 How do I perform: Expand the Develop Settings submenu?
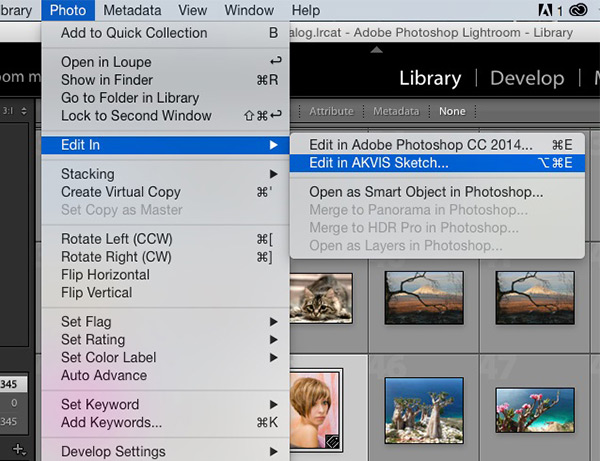coord(165,451)
